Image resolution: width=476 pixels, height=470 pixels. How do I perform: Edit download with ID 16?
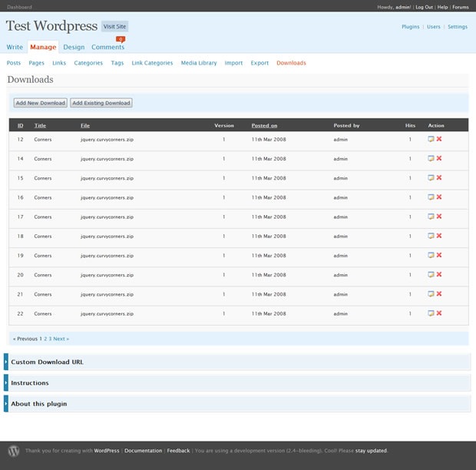coord(431,197)
